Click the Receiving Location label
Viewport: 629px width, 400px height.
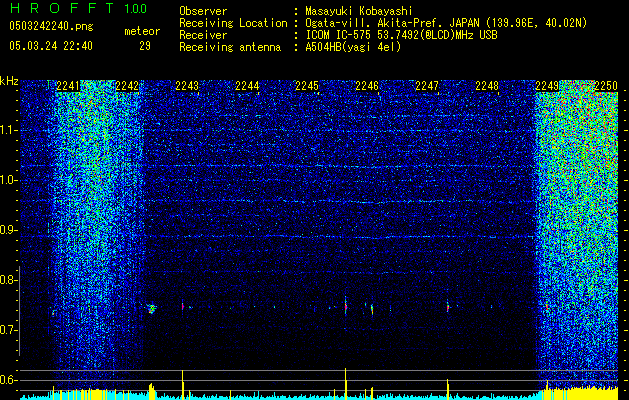[233, 23]
